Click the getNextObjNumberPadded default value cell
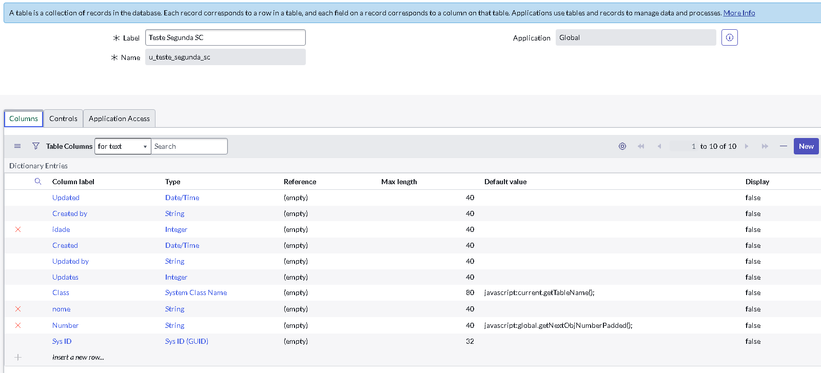Image resolution: width=821 pixels, height=373 pixels. pyautogui.click(x=559, y=325)
